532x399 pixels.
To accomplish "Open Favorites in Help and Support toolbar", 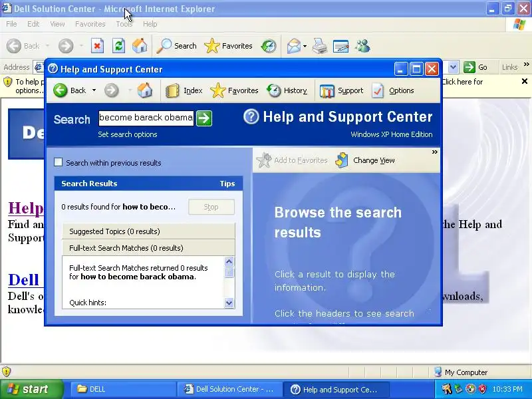I will tap(234, 90).
